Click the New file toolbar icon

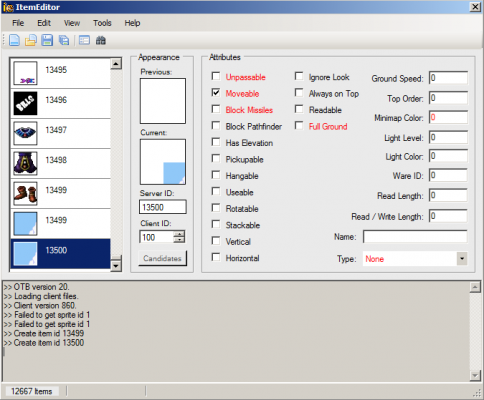14,40
